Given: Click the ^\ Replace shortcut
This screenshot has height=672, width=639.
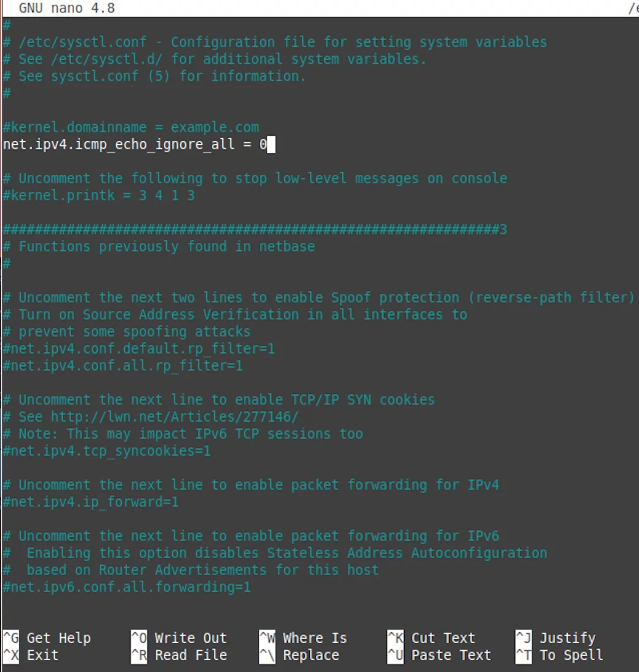Looking at the screenshot, I should click(x=299, y=655).
